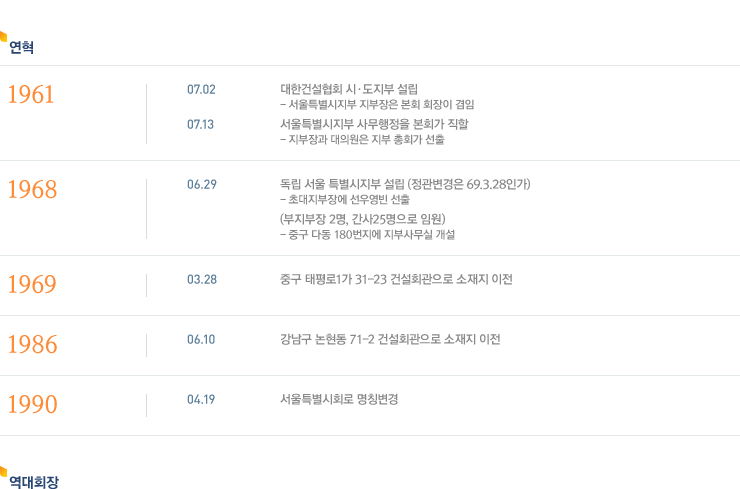The image size is (740, 489).
Task: Click the 06.10 date entry
Action: tap(201, 339)
